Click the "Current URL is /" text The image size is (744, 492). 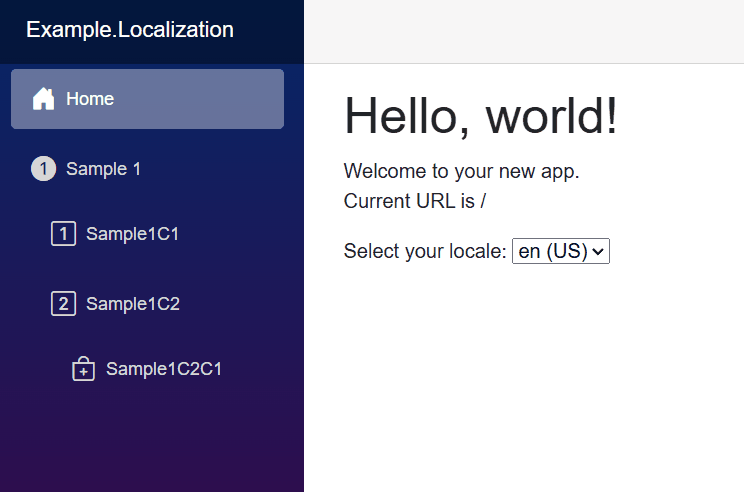click(415, 201)
